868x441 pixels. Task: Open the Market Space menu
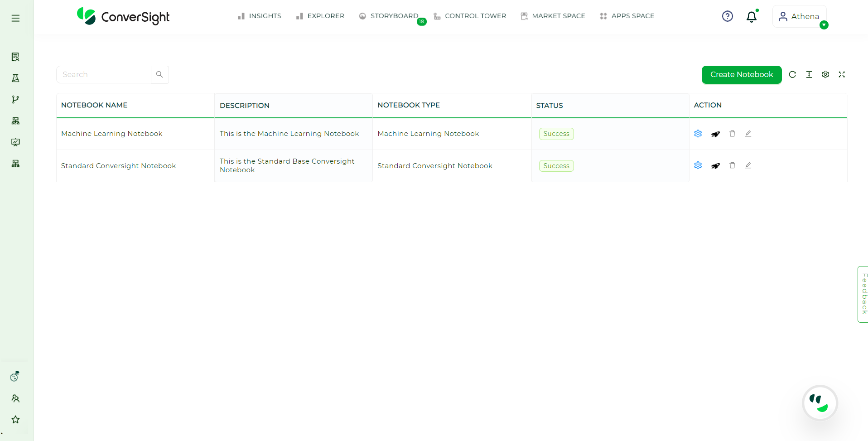click(x=553, y=16)
